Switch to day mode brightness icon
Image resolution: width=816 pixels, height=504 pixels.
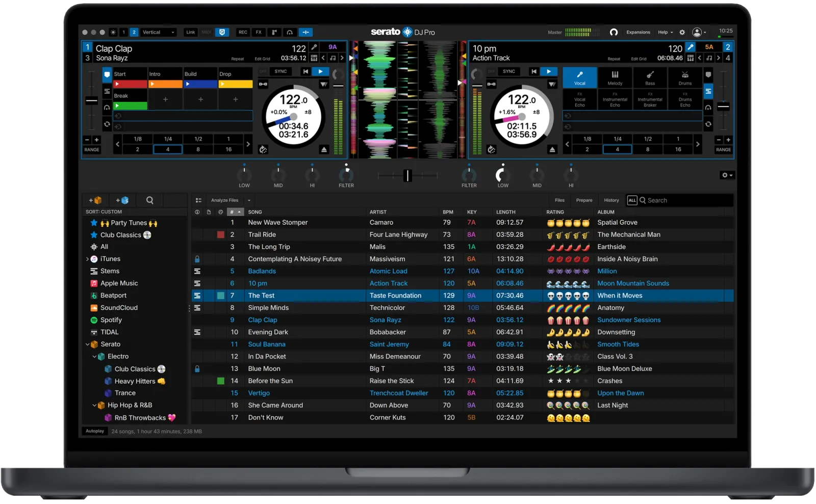(x=113, y=32)
